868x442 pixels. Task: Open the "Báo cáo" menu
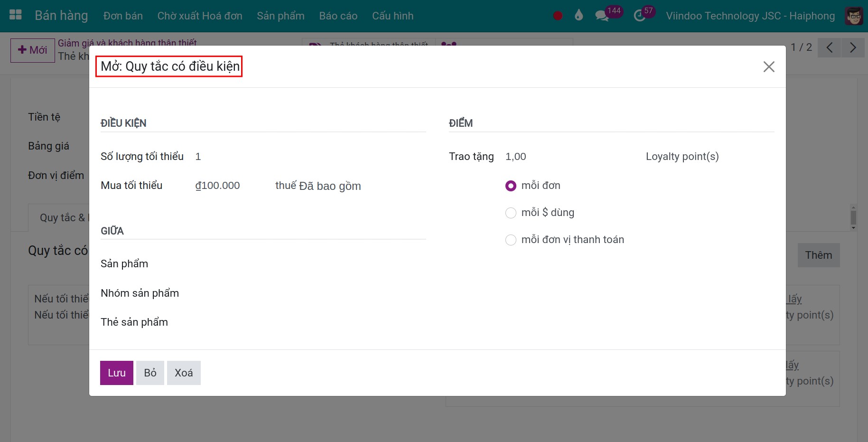point(338,16)
